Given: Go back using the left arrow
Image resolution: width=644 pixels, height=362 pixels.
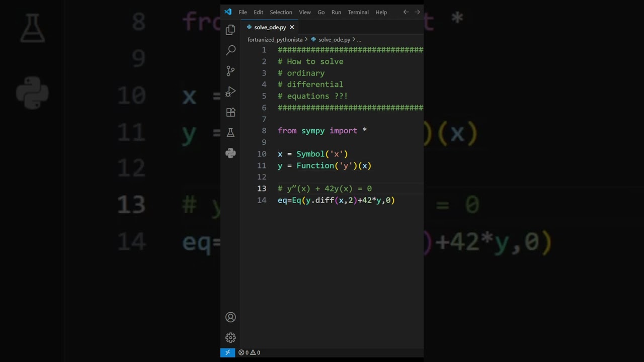Looking at the screenshot, I should (x=406, y=12).
